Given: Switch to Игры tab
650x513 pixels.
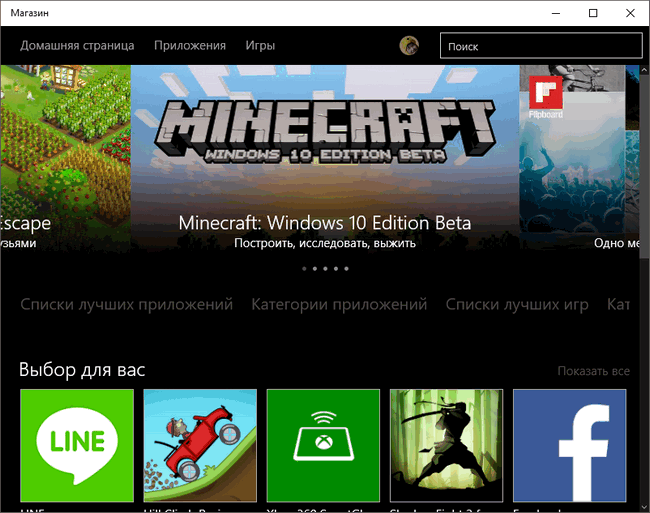Looking at the screenshot, I should pyautogui.click(x=260, y=46).
